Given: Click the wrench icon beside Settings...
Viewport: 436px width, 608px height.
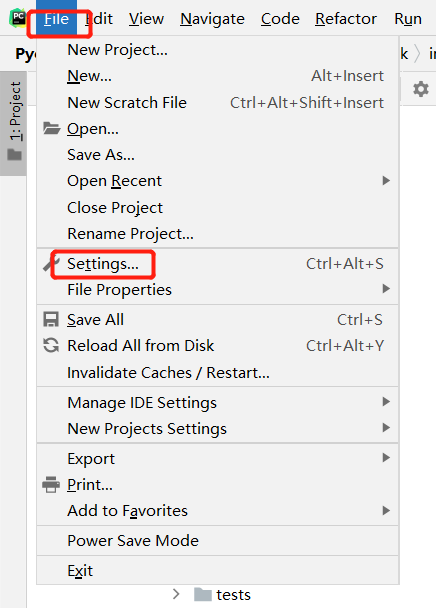Looking at the screenshot, I should (50, 264).
